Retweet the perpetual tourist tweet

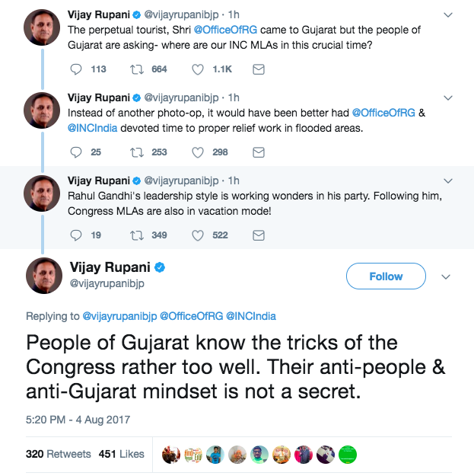[138, 69]
